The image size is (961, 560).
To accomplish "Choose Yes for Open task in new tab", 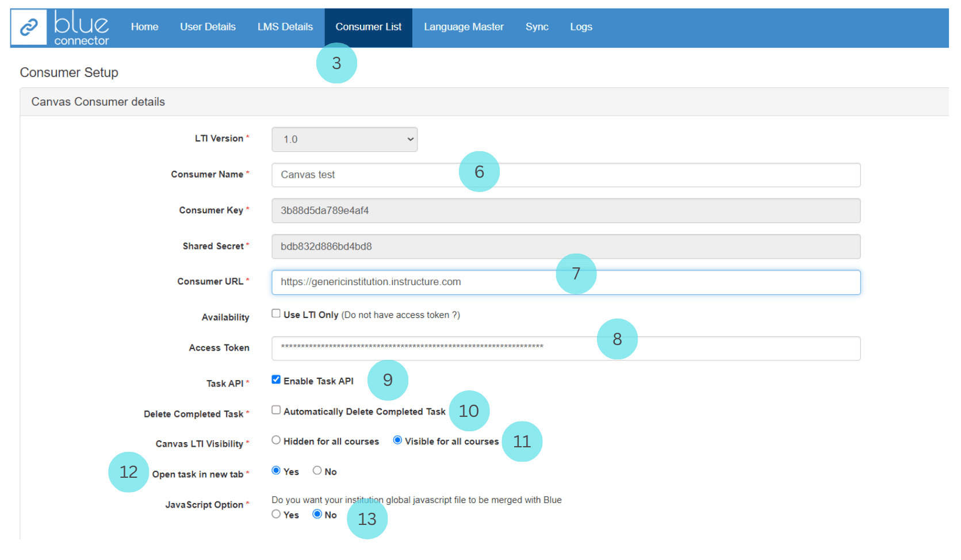I will tap(276, 471).
